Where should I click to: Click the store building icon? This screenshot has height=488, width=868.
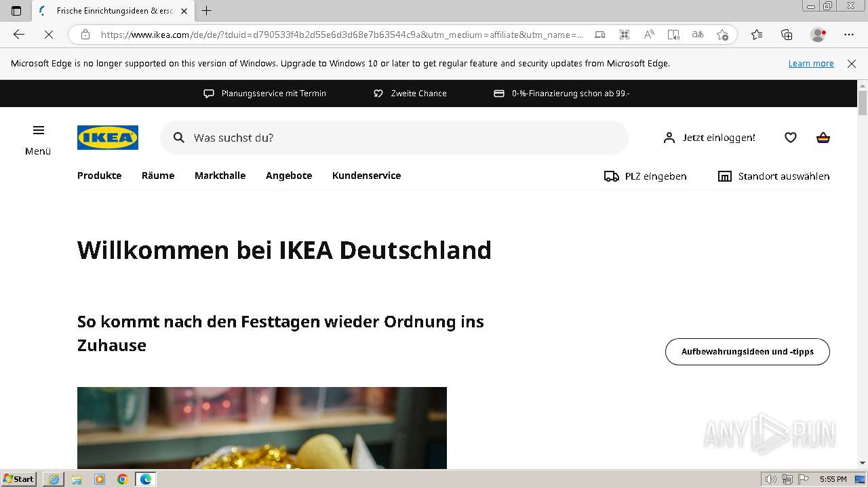725,176
